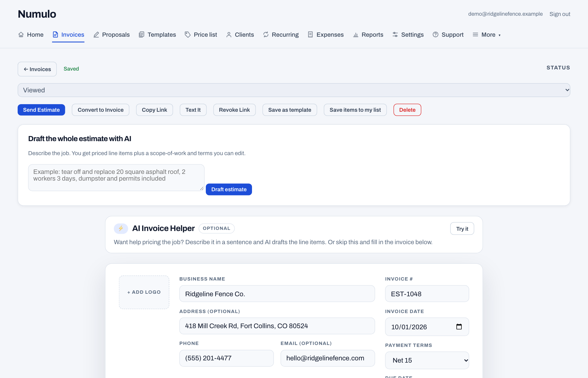Click the Clients person icon
The image size is (588, 378).
[229, 35]
